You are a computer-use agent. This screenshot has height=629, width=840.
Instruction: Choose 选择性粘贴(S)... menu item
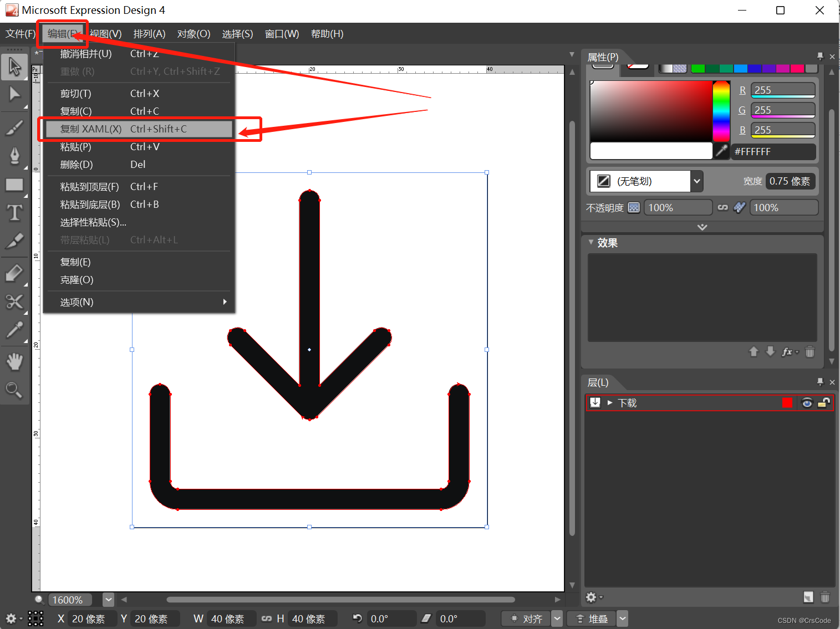(x=139, y=222)
